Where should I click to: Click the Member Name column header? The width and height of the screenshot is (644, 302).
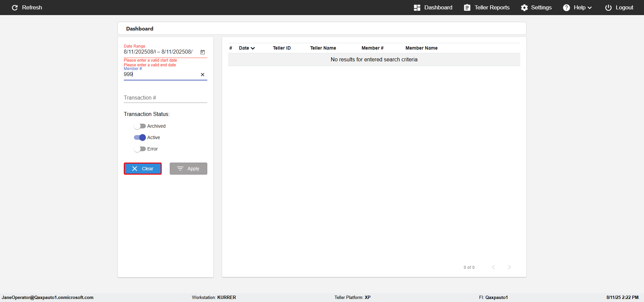point(421,48)
